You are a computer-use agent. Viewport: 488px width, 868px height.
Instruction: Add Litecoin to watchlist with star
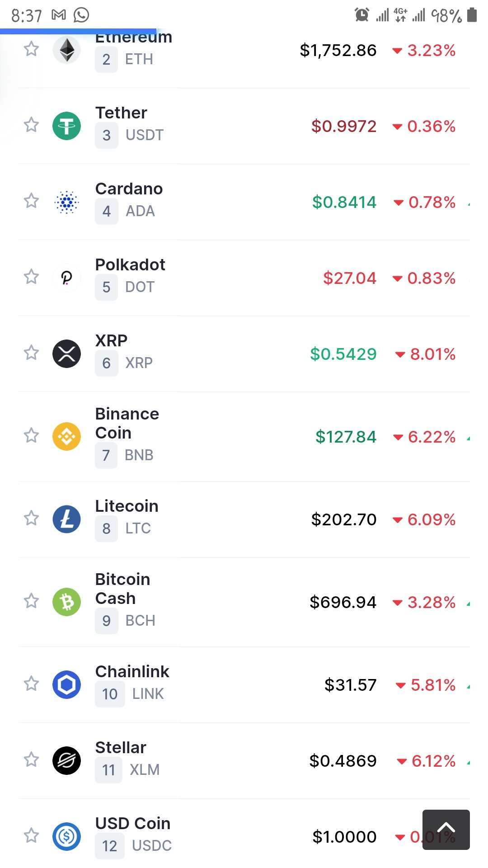(31, 518)
